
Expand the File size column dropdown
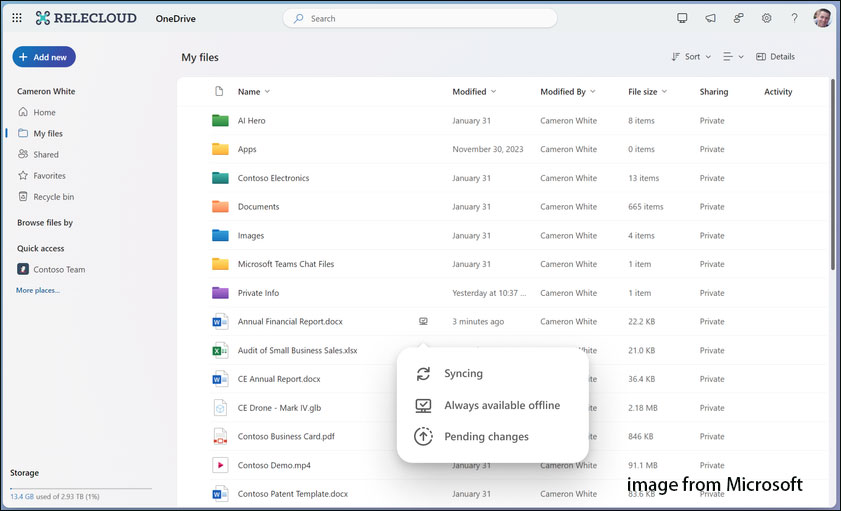tap(664, 92)
